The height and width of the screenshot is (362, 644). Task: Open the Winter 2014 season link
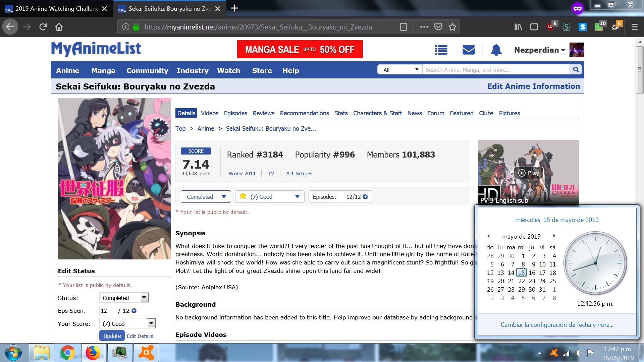pyautogui.click(x=242, y=174)
